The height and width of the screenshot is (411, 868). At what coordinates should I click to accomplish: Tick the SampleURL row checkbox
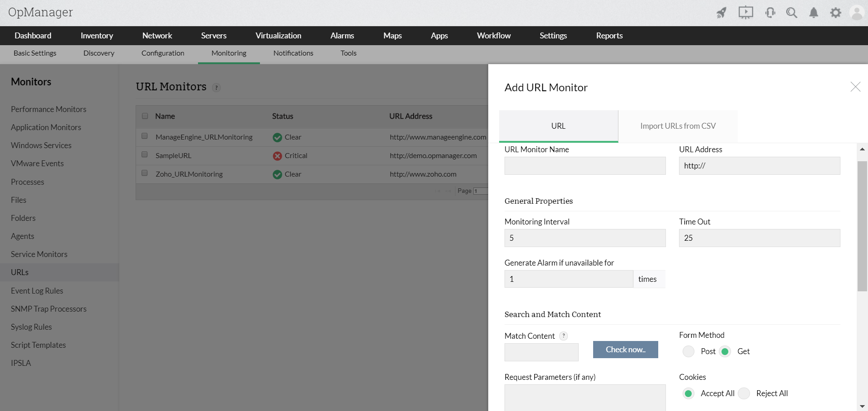point(145,154)
